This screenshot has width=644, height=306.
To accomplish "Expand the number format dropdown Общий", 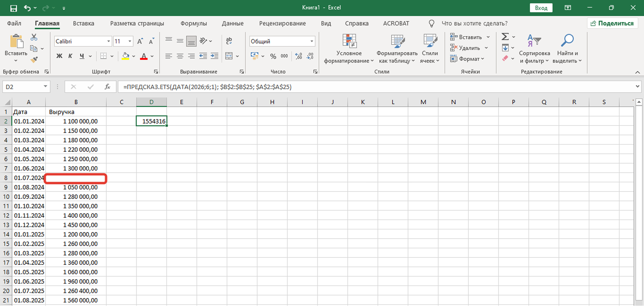I will point(312,41).
